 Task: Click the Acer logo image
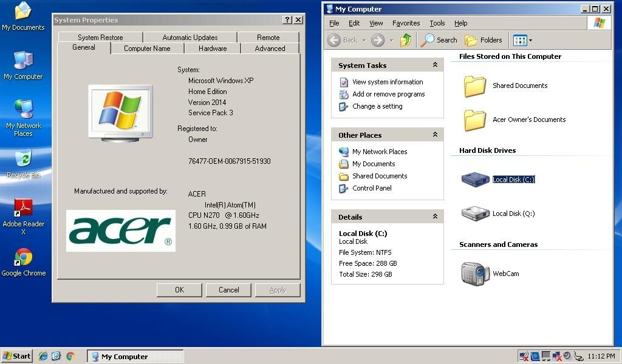121,231
